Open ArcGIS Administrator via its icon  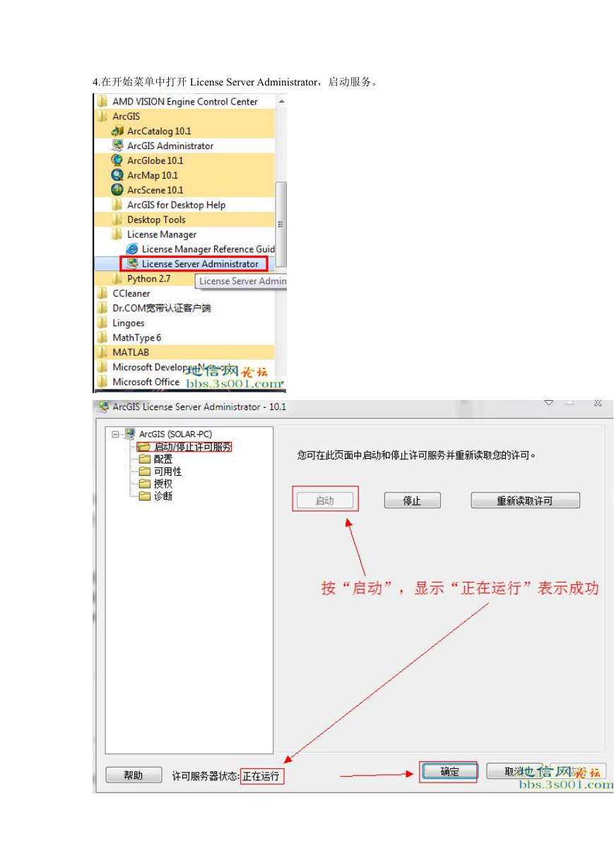(117, 146)
